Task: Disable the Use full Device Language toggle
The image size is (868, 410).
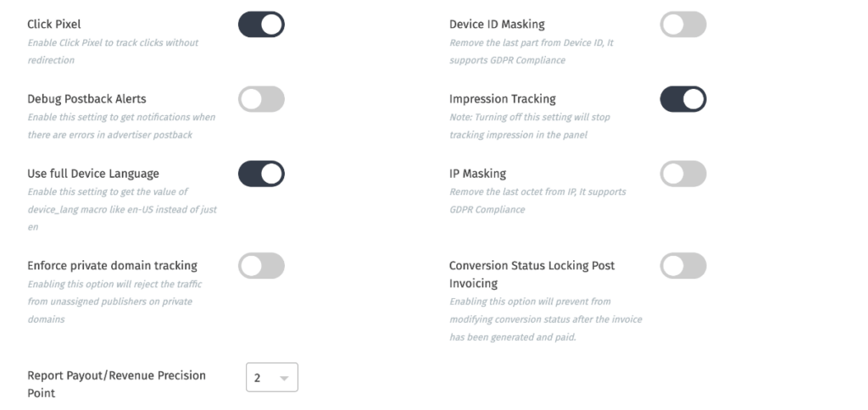Action: tap(261, 174)
